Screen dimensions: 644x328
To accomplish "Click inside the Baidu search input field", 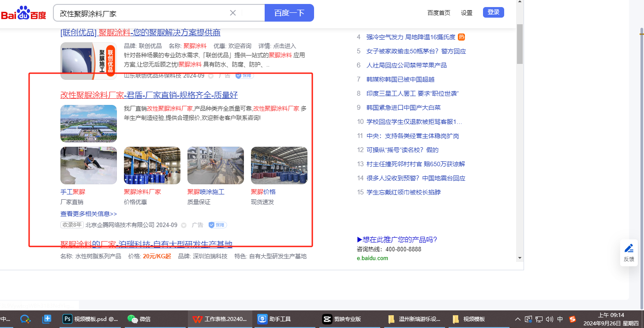I will click(141, 13).
